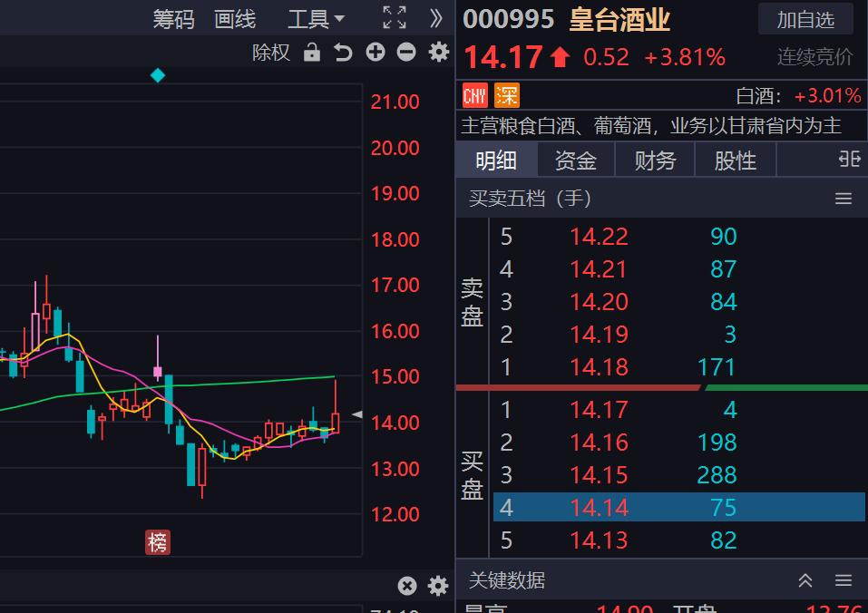Switch to the 股性 tab
The image size is (868, 613).
(736, 161)
